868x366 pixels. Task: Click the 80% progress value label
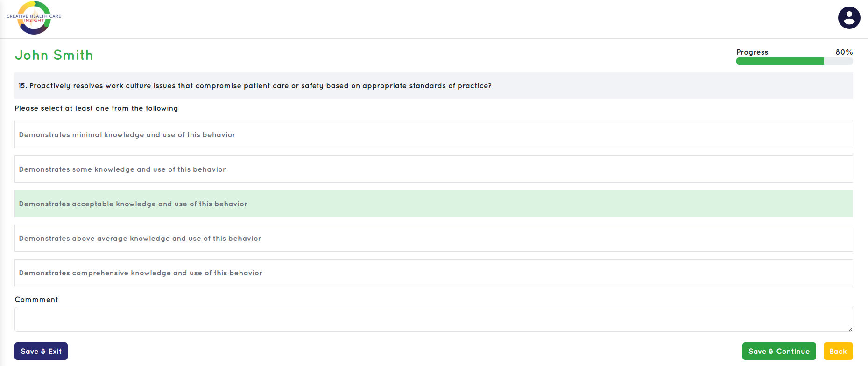pos(844,52)
